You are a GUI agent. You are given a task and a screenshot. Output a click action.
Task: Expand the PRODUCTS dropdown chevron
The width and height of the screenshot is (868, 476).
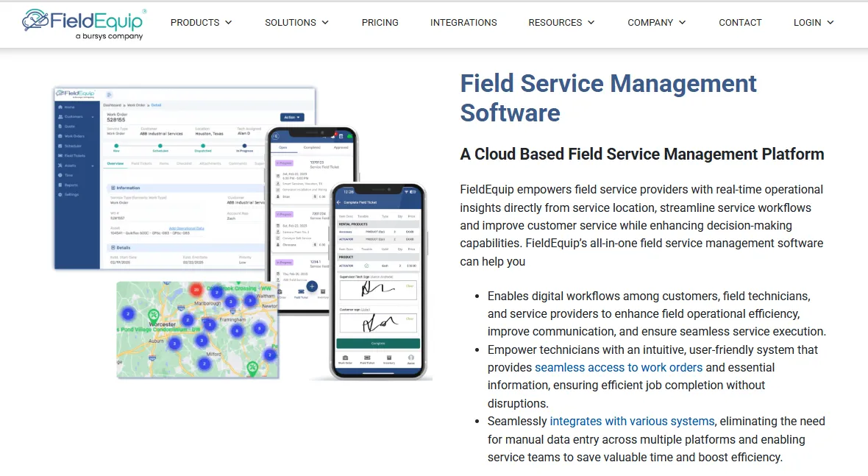tap(229, 23)
